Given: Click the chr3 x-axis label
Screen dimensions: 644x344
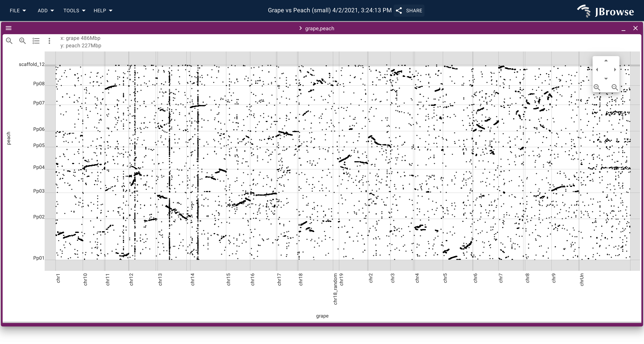Looking at the screenshot, I should (392, 278).
